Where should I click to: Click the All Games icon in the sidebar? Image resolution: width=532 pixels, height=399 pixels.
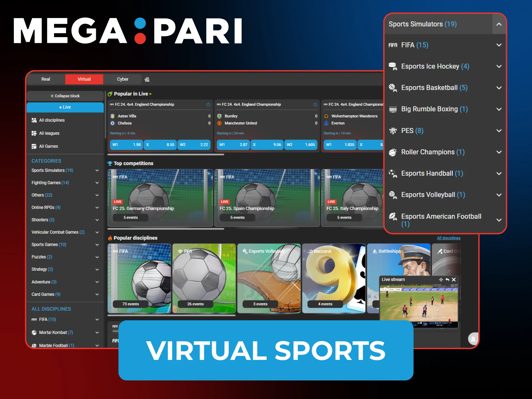[34, 146]
